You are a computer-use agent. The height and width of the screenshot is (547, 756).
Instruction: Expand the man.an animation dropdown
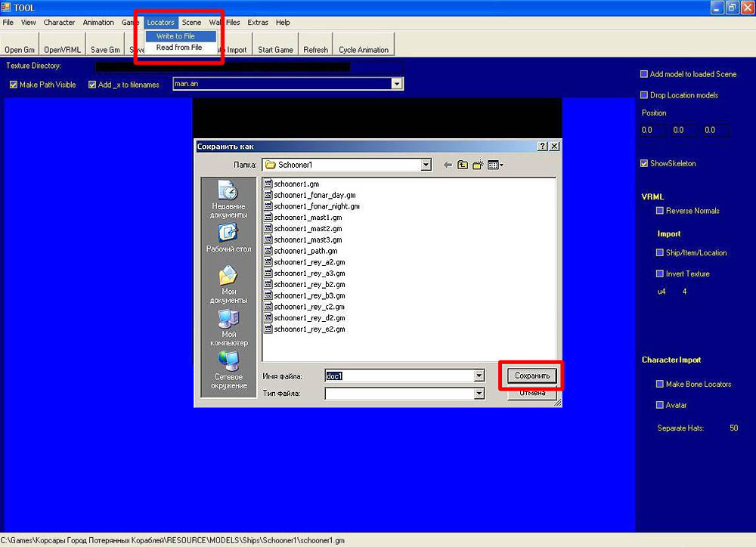pos(396,84)
